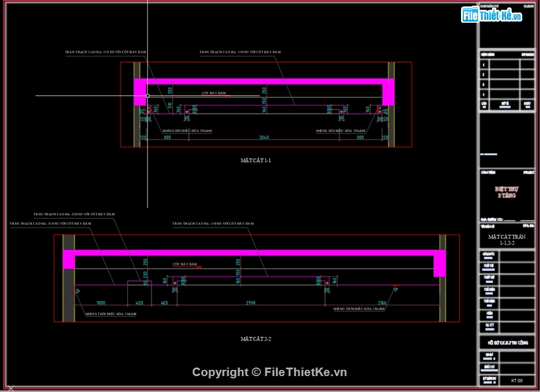Select the "TRẦN THẠCH CAO HẠ -230" ceiling note
This screenshot has height=392, width=540.
(74, 214)
